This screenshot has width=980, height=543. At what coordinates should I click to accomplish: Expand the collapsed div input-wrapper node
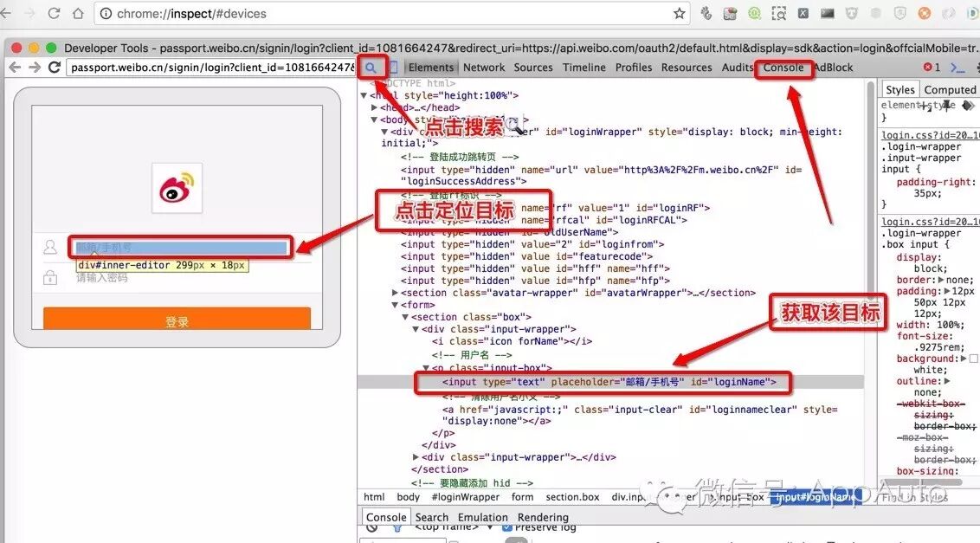[x=416, y=457]
